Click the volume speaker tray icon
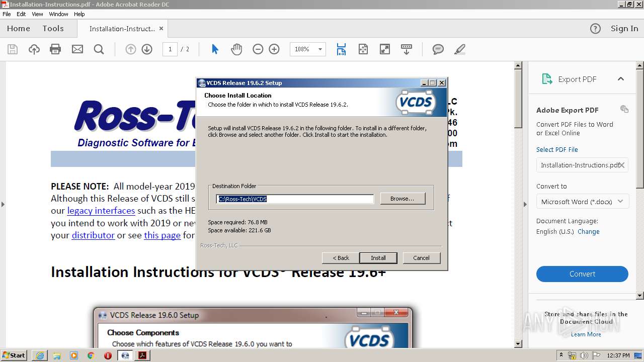This screenshot has width=644, height=362. (584, 355)
